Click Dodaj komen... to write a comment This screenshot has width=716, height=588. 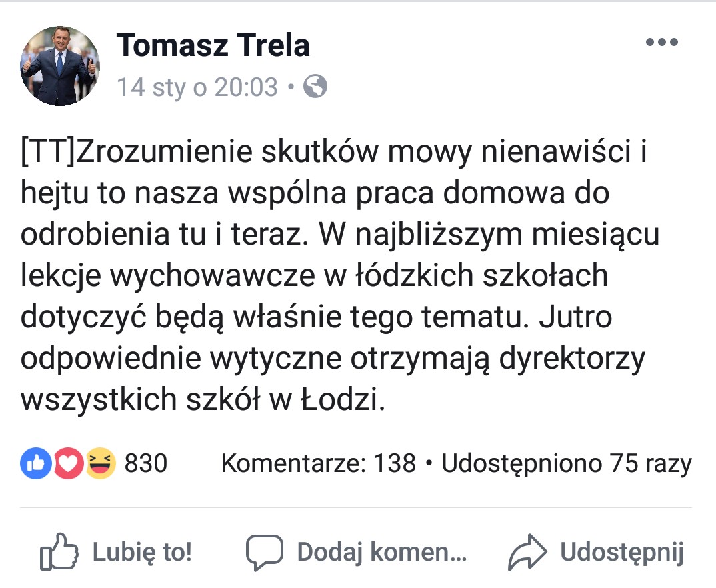(380, 551)
